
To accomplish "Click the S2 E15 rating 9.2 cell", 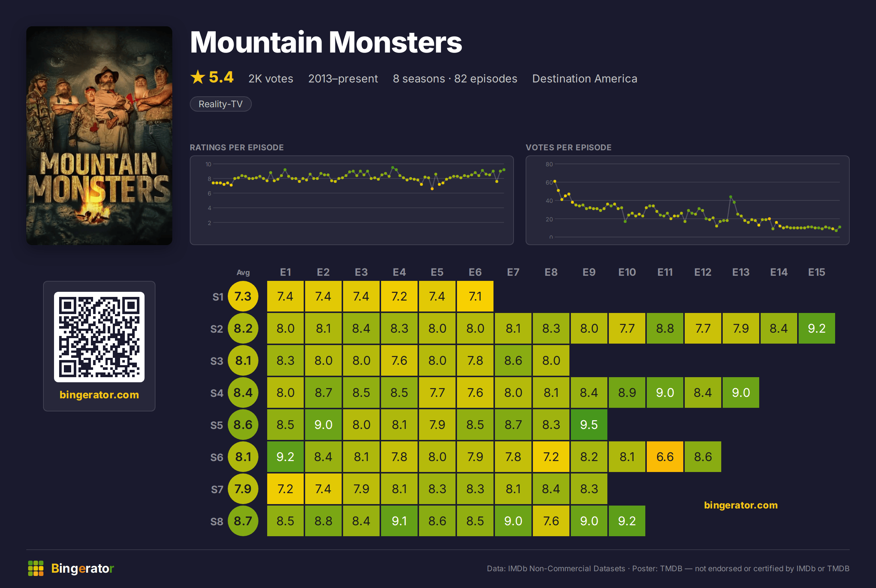I will pyautogui.click(x=817, y=329).
